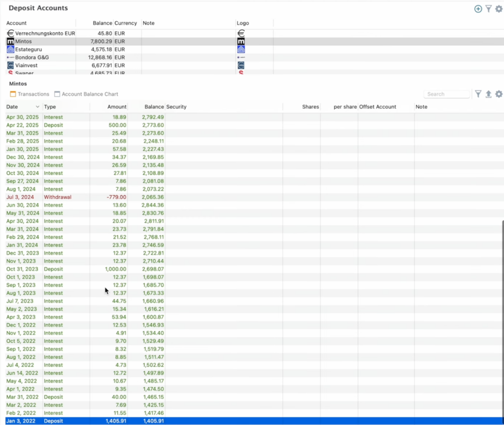Sort transactions by the Amount column header

117,107
